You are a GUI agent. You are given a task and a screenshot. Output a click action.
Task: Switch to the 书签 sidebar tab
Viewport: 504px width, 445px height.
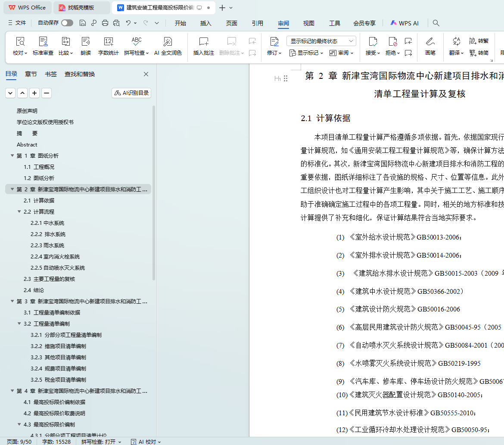click(50, 74)
